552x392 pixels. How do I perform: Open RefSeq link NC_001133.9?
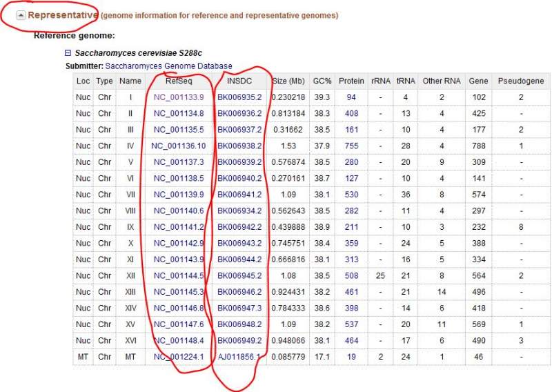tap(179, 97)
